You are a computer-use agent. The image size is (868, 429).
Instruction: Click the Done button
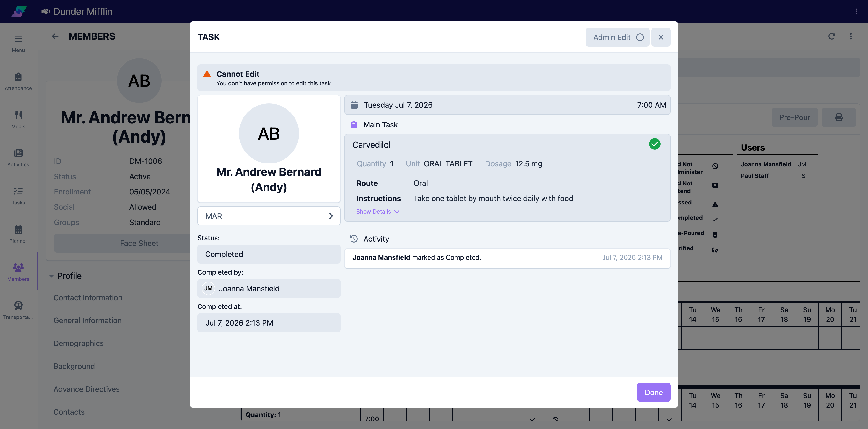pyautogui.click(x=653, y=392)
